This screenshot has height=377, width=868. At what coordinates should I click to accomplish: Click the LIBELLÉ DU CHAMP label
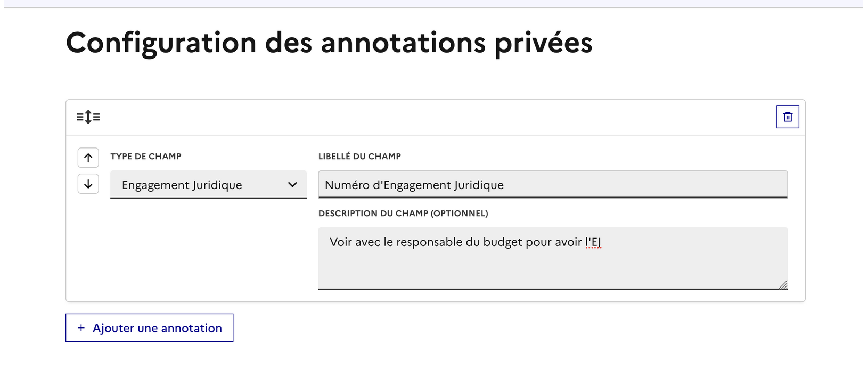(x=359, y=157)
